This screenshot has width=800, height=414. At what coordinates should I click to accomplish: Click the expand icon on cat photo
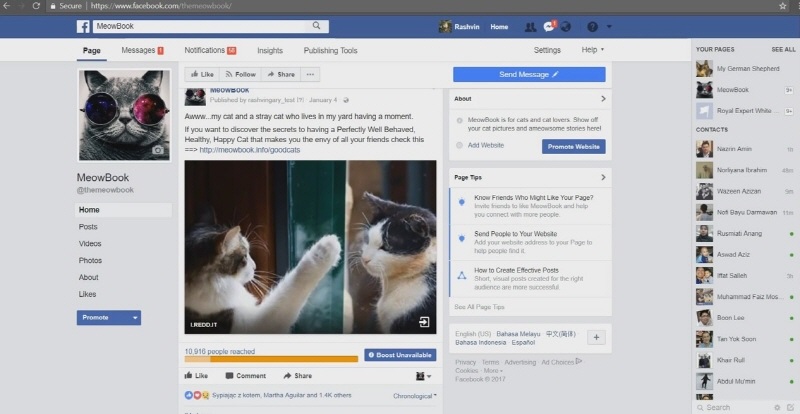point(424,322)
